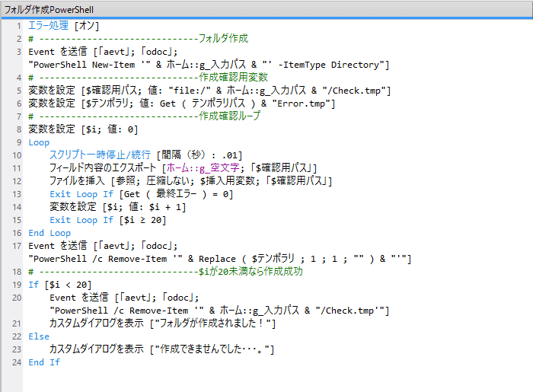Image resolution: width=533 pixels, height=392 pixels.
Task: Click Remove-Item /Check.tmp command text
Action: [219, 311]
